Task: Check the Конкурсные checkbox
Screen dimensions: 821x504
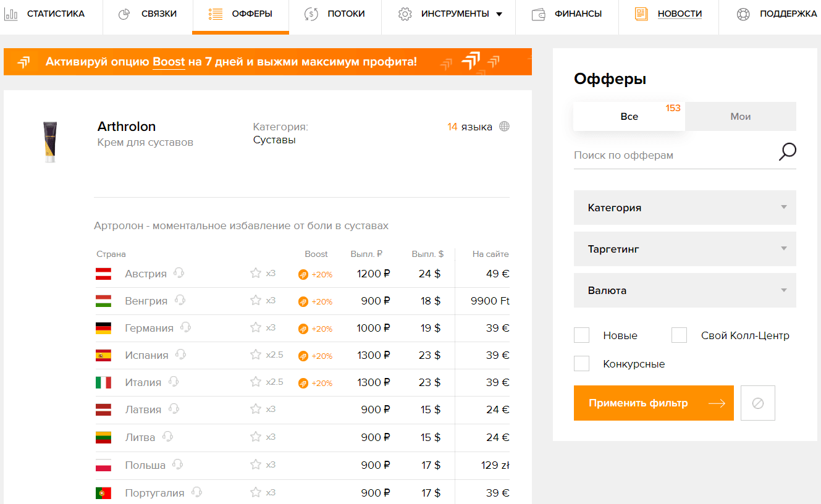Action: coord(582,364)
